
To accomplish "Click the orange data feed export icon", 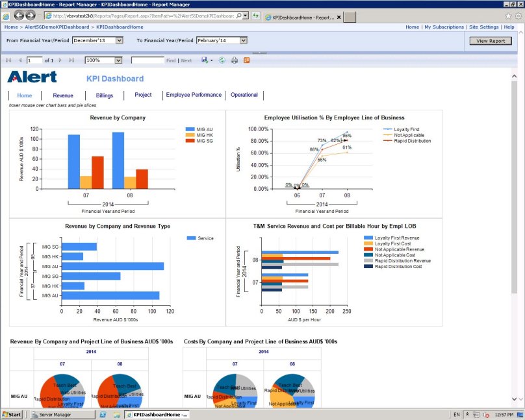I will [x=246, y=60].
